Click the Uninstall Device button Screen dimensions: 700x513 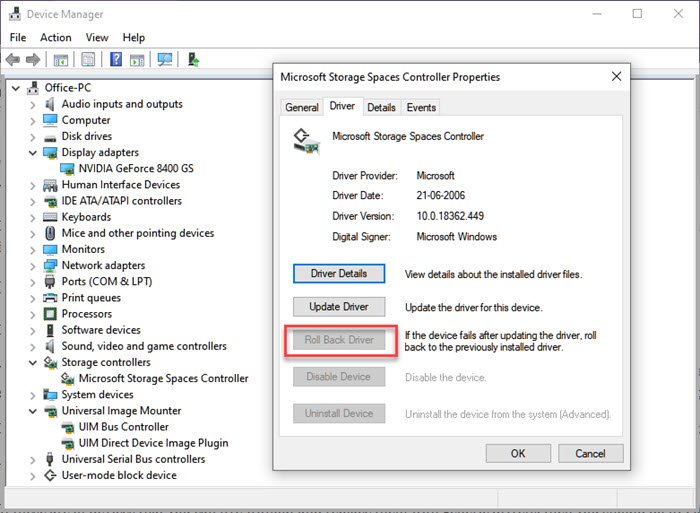click(339, 413)
